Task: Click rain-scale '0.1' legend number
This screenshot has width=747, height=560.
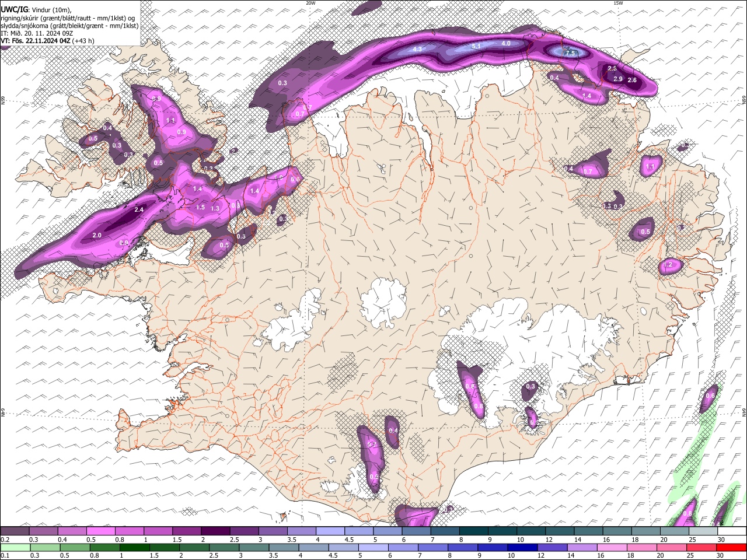Action: tap(4, 556)
